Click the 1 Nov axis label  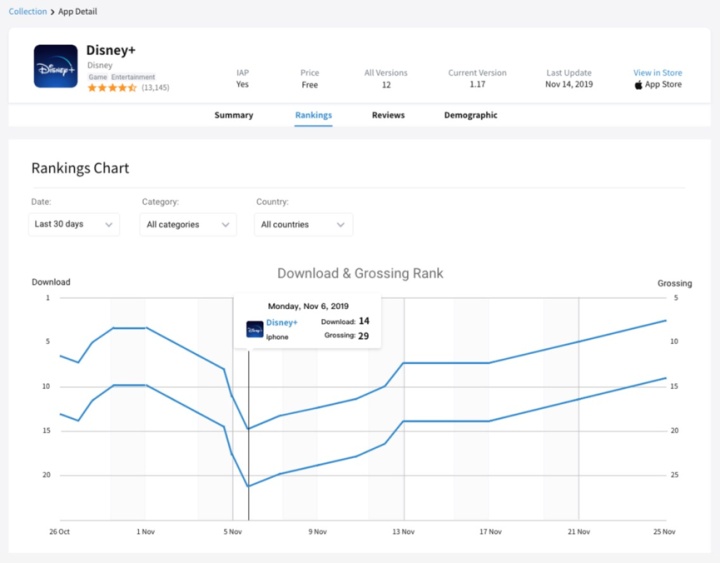pos(146,532)
